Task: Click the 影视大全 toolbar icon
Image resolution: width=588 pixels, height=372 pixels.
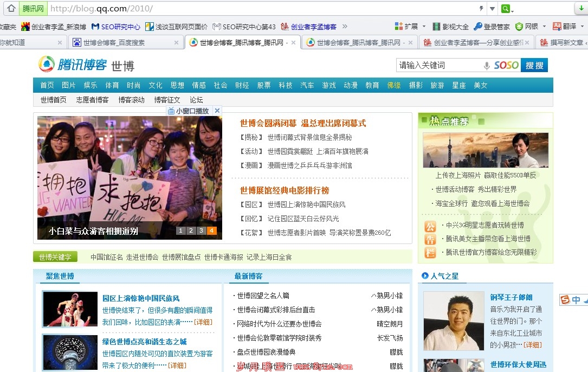Action: click(451, 27)
